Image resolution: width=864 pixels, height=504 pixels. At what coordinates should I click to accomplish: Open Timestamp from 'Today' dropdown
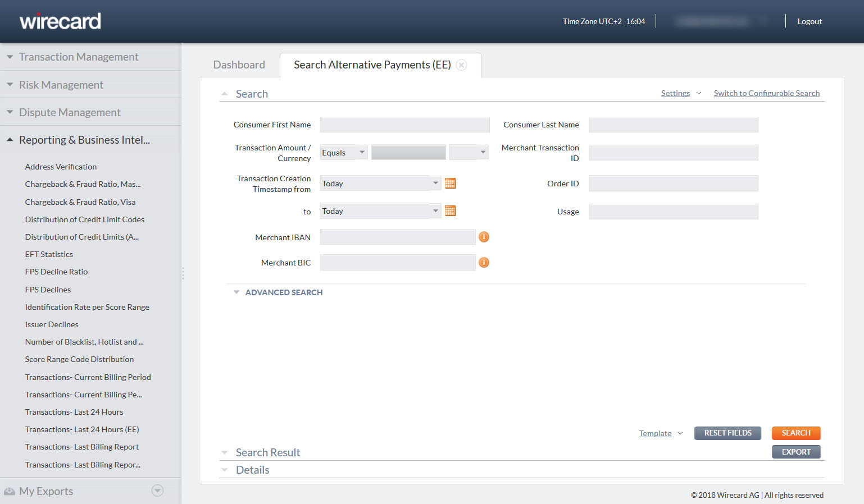coord(380,183)
